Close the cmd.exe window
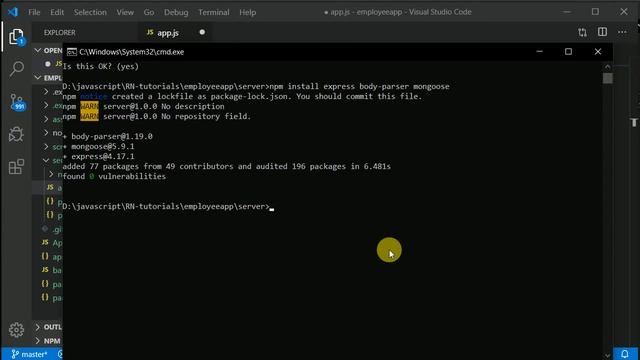This screenshot has height=360, width=640. [598, 51]
